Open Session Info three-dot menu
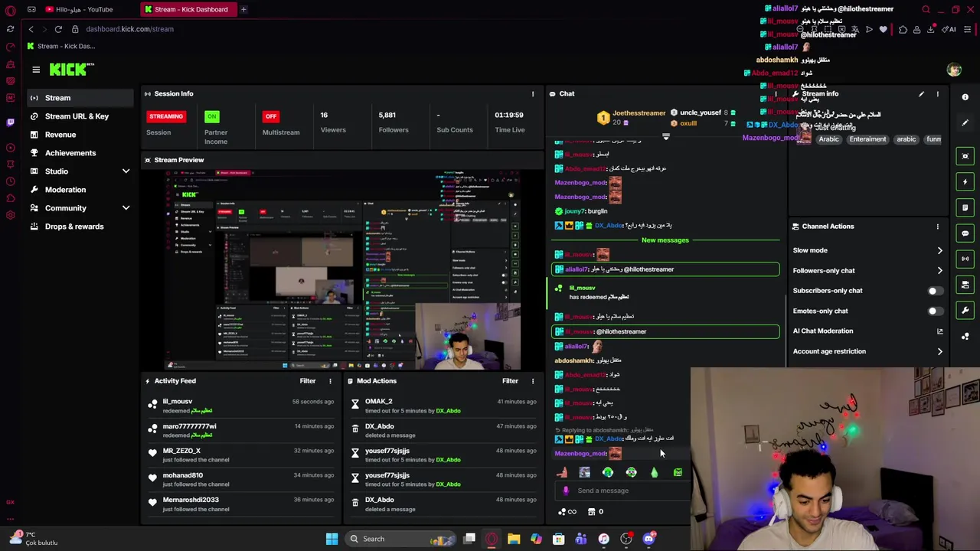The width and height of the screenshot is (980, 551). [x=533, y=94]
